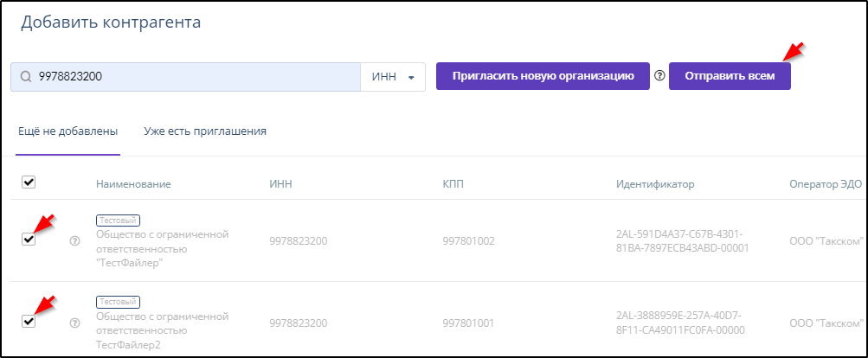Click the "Тестовый" badge in the first row

(x=119, y=221)
